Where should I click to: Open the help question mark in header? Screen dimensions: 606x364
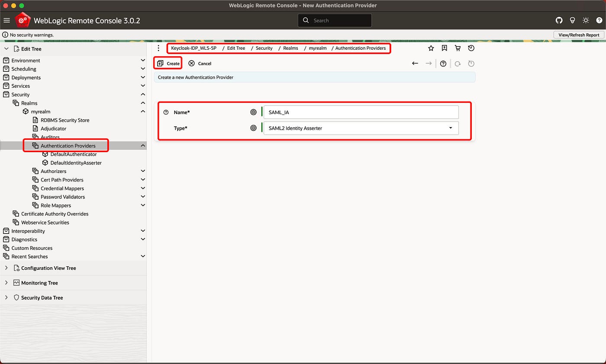(x=599, y=20)
